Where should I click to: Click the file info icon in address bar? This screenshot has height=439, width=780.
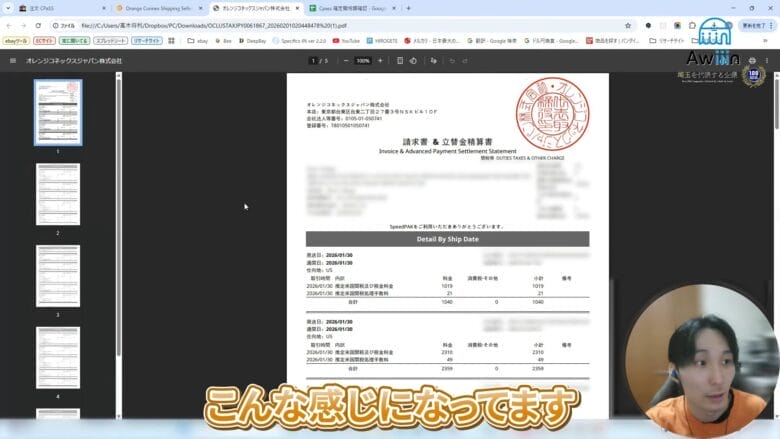point(55,25)
